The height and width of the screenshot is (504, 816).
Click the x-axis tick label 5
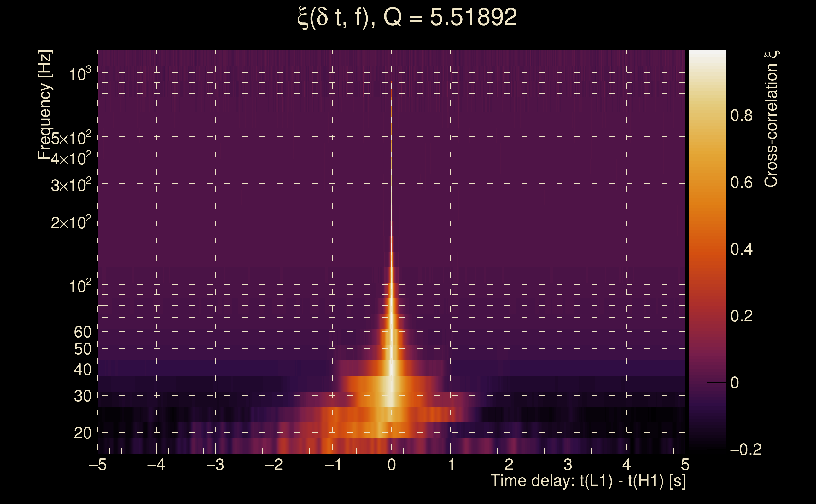click(685, 465)
